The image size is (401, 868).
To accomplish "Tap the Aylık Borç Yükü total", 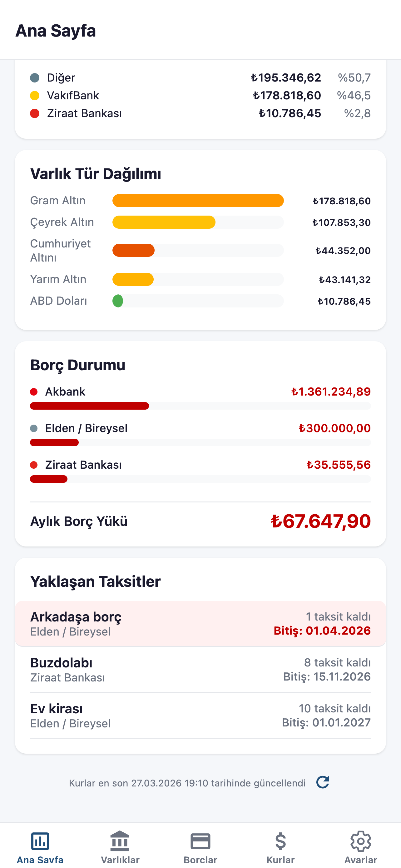I will [x=320, y=521].
